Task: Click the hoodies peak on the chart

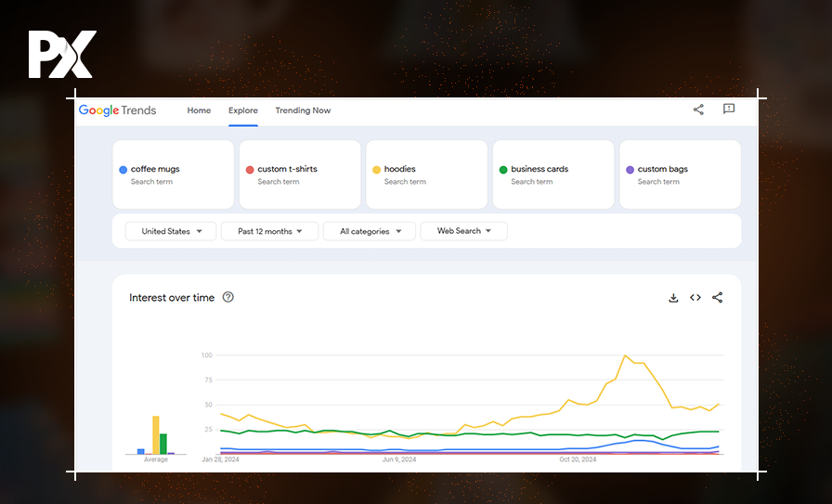Action: [x=625, y=355]
